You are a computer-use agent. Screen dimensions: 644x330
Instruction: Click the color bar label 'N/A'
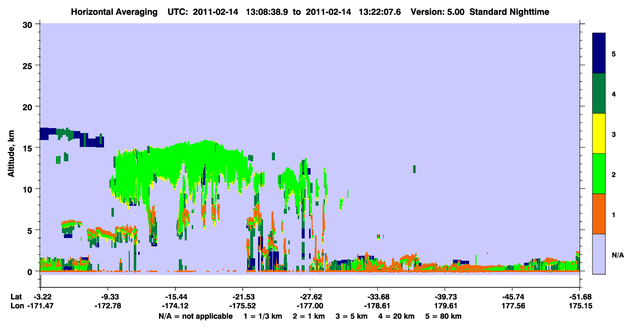(x=617, y=255)
